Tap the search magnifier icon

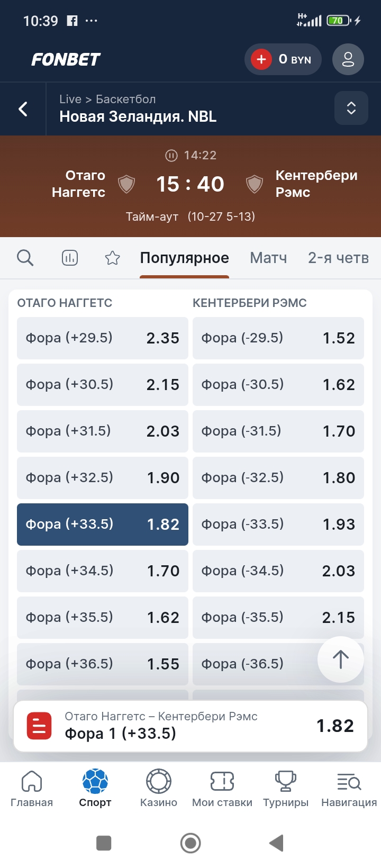pos(25,258)
